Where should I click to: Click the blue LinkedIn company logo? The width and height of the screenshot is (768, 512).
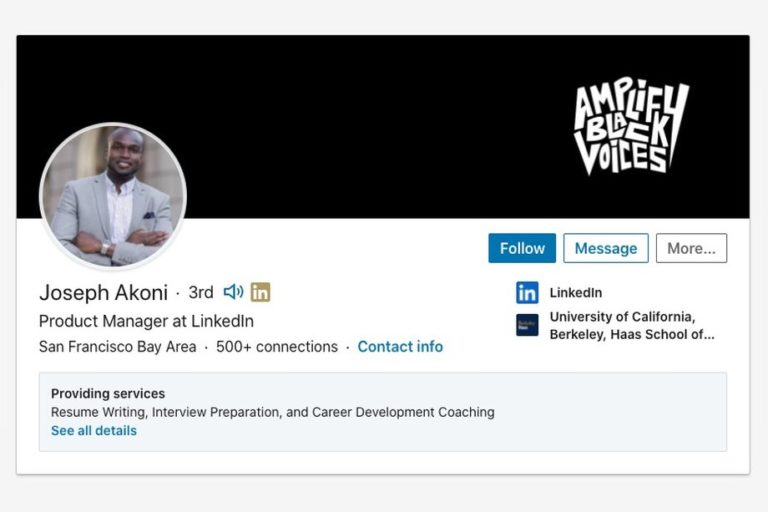527,293
